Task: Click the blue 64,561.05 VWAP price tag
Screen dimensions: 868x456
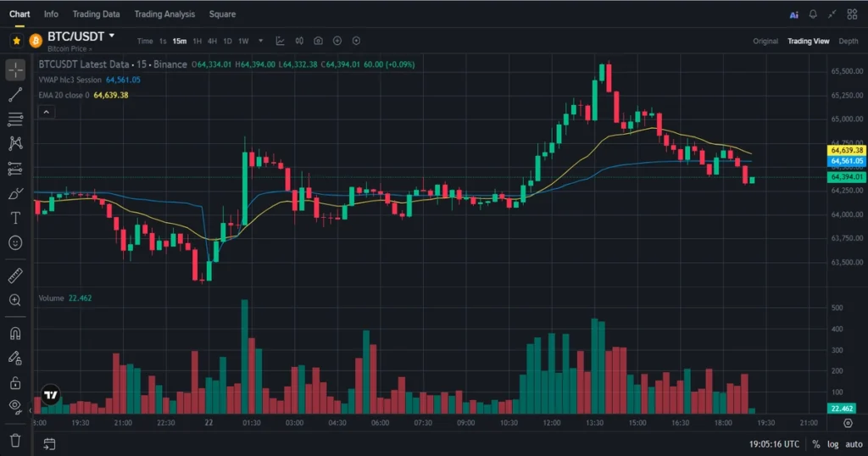Action: 847,161
